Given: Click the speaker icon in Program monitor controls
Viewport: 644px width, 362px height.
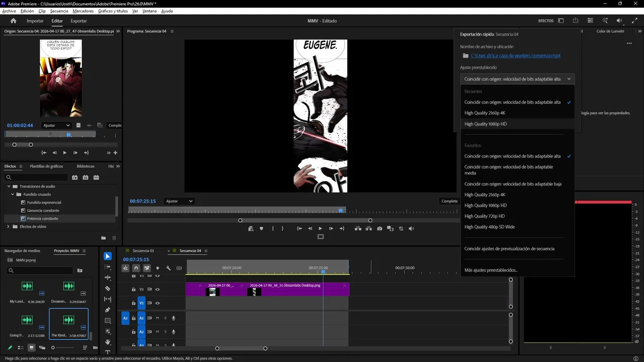Looking at the screenshot, I should (411, 229).
